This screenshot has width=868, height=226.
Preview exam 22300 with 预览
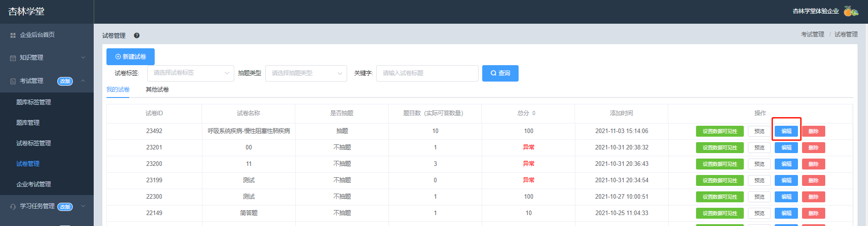point(759,197)
